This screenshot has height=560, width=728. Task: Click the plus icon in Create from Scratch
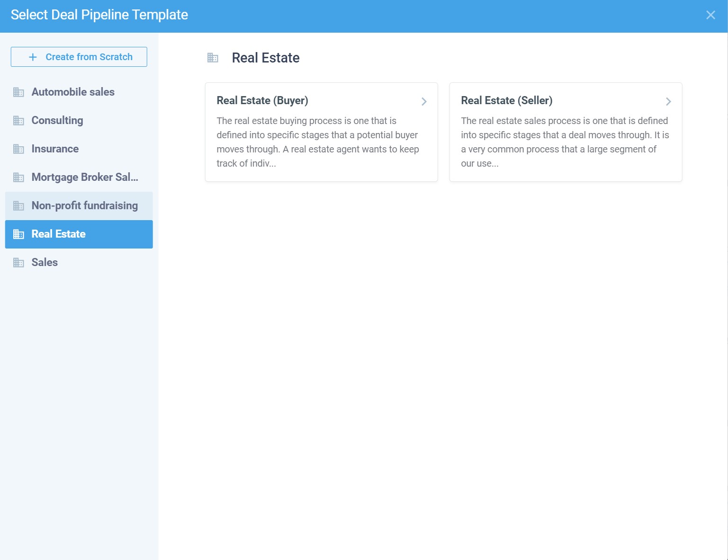(x=33, y=57)
